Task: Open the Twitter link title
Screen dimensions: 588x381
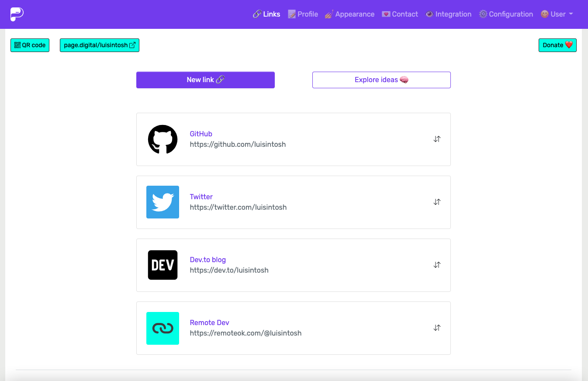Action: coord(201,197)
